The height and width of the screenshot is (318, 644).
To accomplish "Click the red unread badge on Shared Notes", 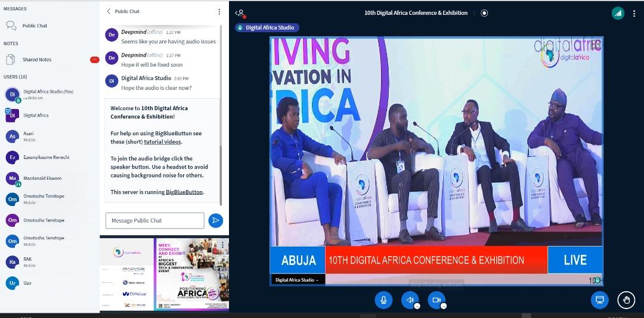I will pyautogui.click(x=94, y=60).
